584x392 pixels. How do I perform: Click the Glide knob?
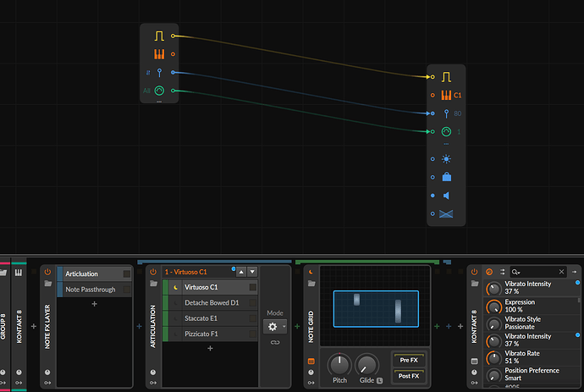(x=366, y=365)
